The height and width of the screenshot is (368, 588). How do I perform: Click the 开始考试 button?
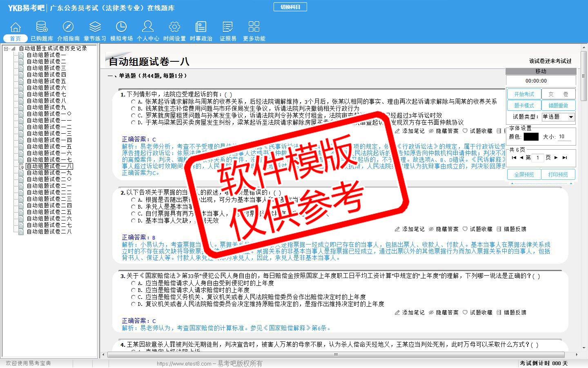coord(524,94)
